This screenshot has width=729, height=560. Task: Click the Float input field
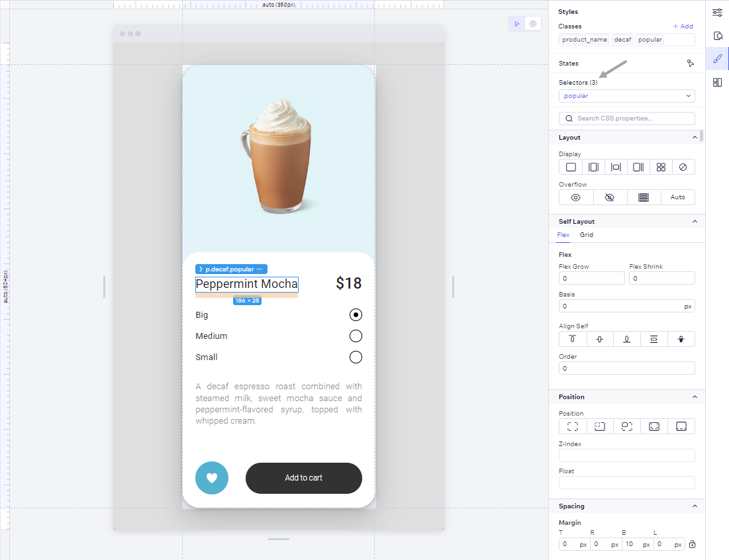(x=627, y=483)
